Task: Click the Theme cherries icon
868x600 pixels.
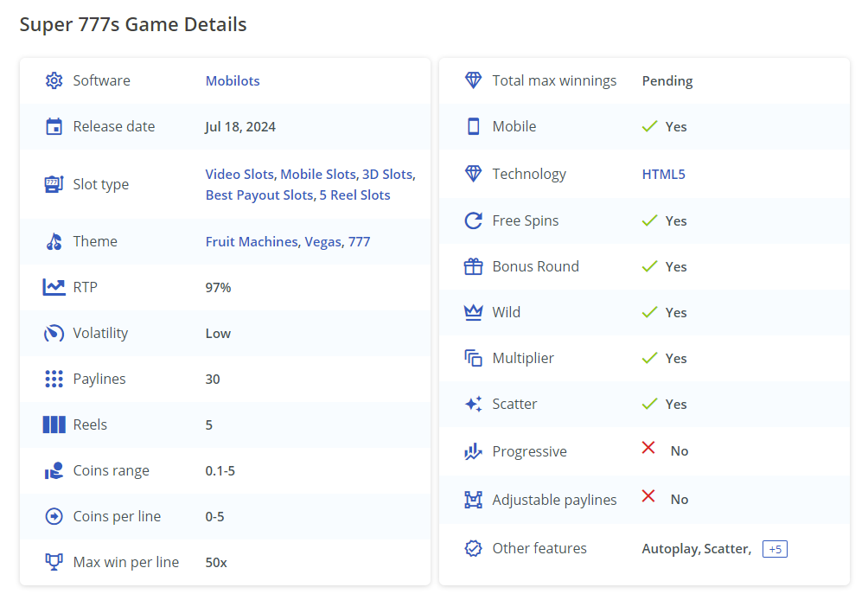Action: click(54, 241)
